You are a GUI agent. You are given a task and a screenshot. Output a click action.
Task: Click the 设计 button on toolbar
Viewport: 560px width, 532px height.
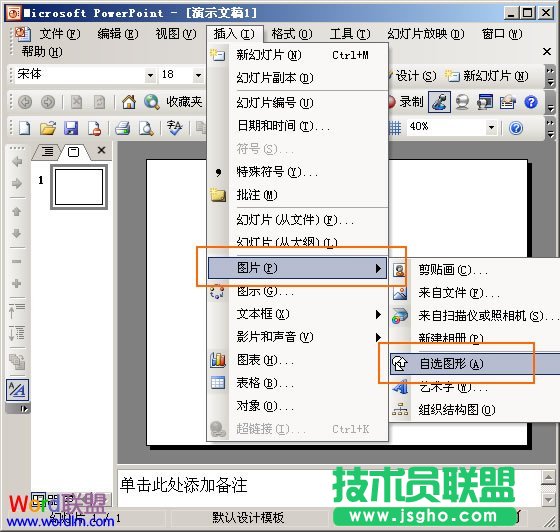(x=413, y=76)
